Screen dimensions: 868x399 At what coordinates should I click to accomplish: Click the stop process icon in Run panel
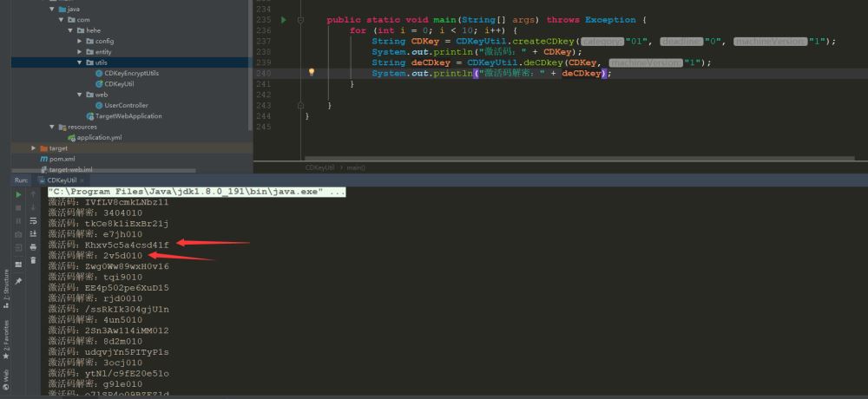tap(18, 208)
